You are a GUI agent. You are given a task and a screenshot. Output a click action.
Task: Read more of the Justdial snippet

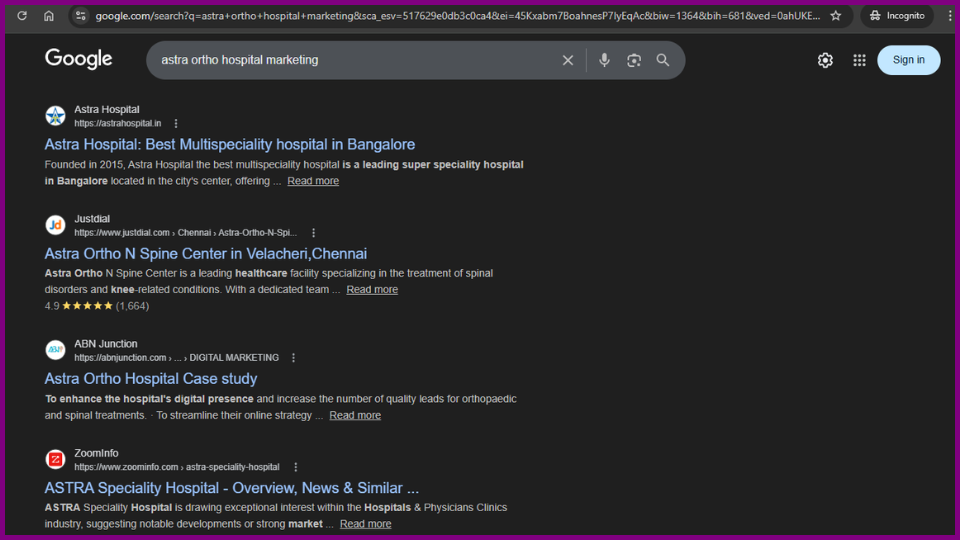click(372, 290)
